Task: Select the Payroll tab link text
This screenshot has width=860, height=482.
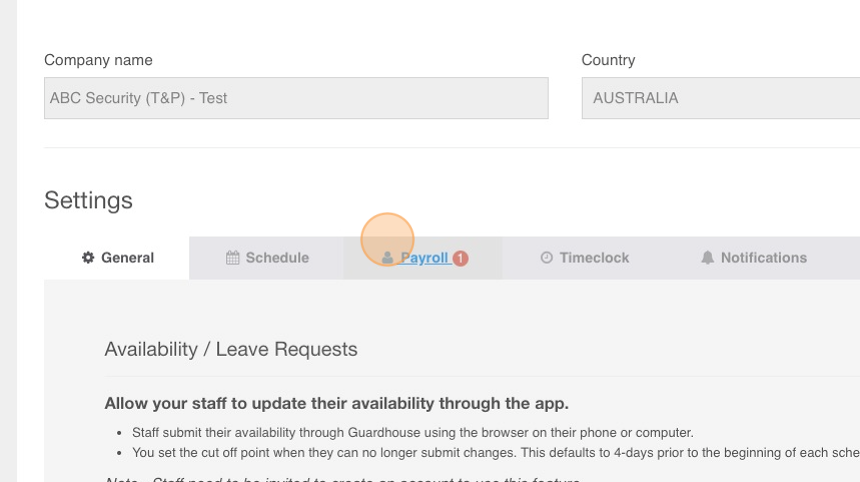Action: (425, 258)
